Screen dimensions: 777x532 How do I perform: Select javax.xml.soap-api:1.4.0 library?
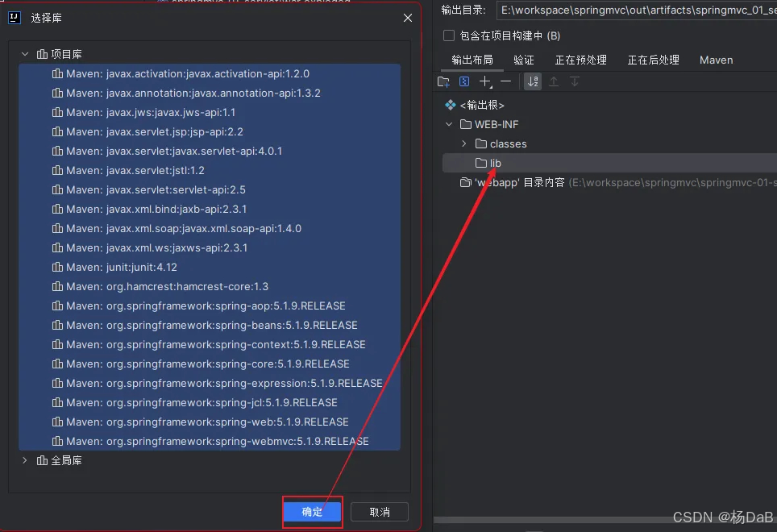(209, 228)
